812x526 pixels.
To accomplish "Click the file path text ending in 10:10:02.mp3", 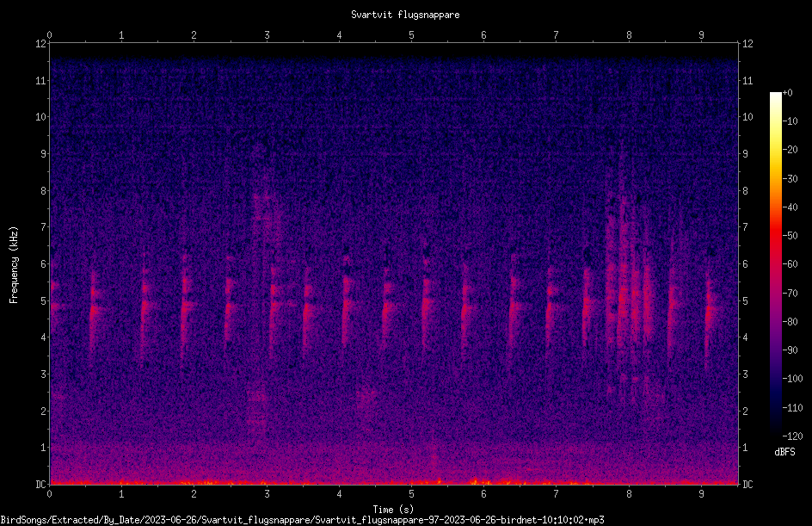I will 303,520.
